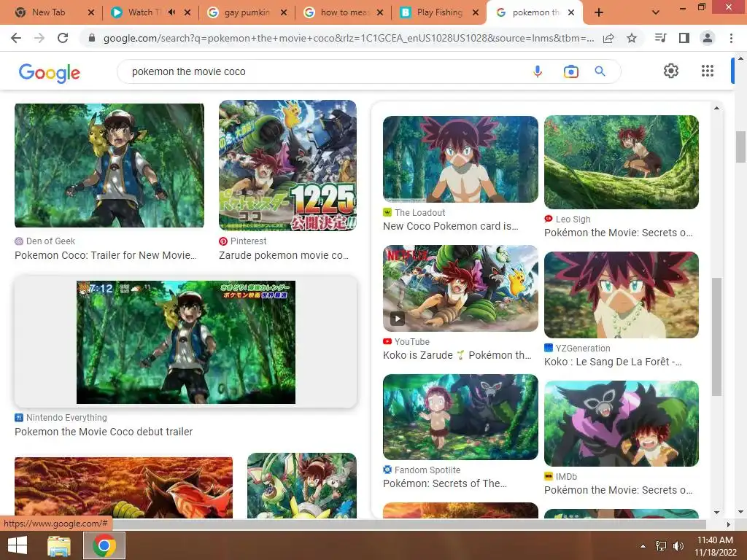Screen dimensions: 747x560
Task: Search by voice using microphone icon
Action: pos(538,71)
